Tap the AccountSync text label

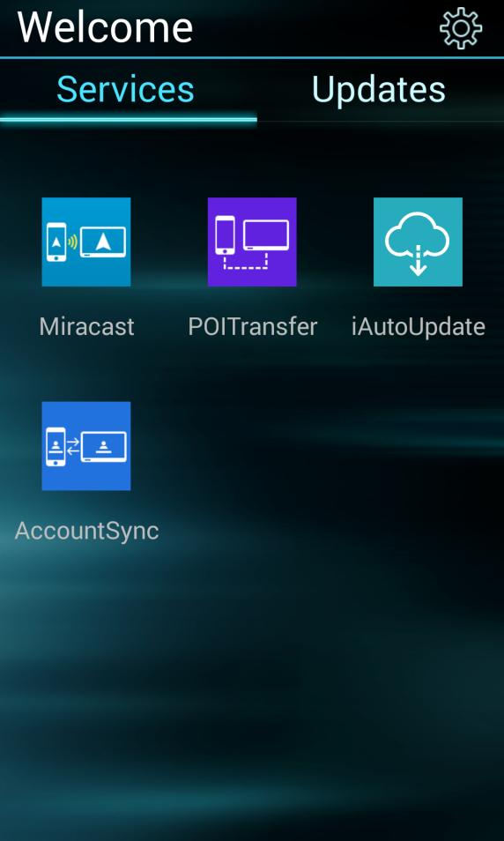(86, 531)
